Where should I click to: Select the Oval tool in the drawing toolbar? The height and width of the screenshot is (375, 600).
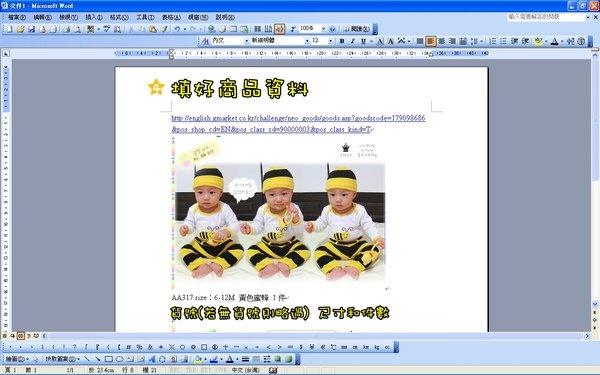click(x=119, y=359)
